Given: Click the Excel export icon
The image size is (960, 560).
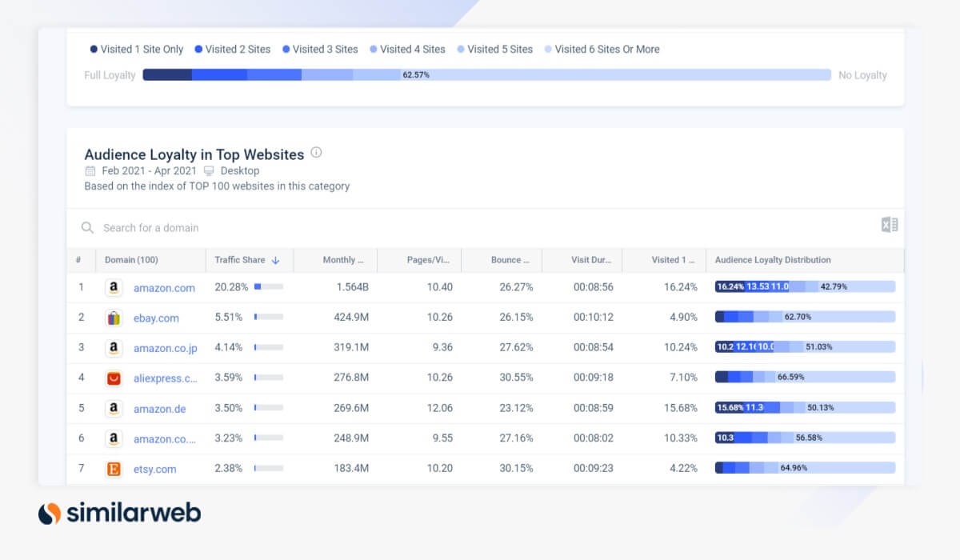Looking at the screenshot, I should [x=889, y=225].
